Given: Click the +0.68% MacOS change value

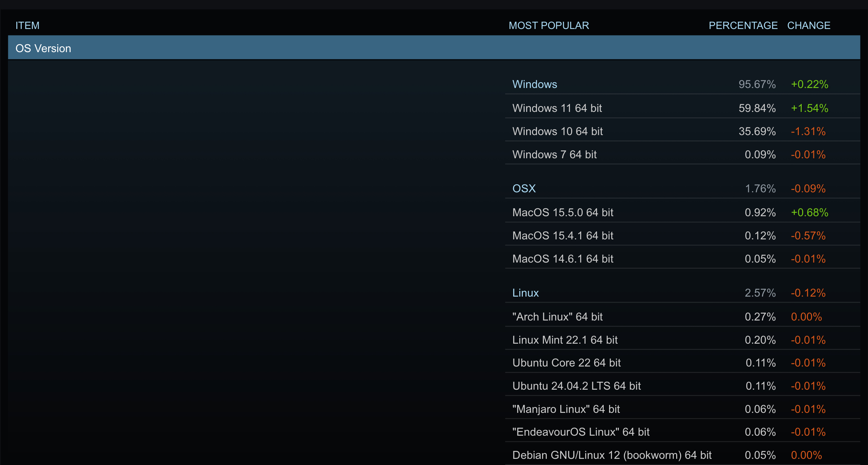Looking at the screenshot, I should click(x=810, y=212).
